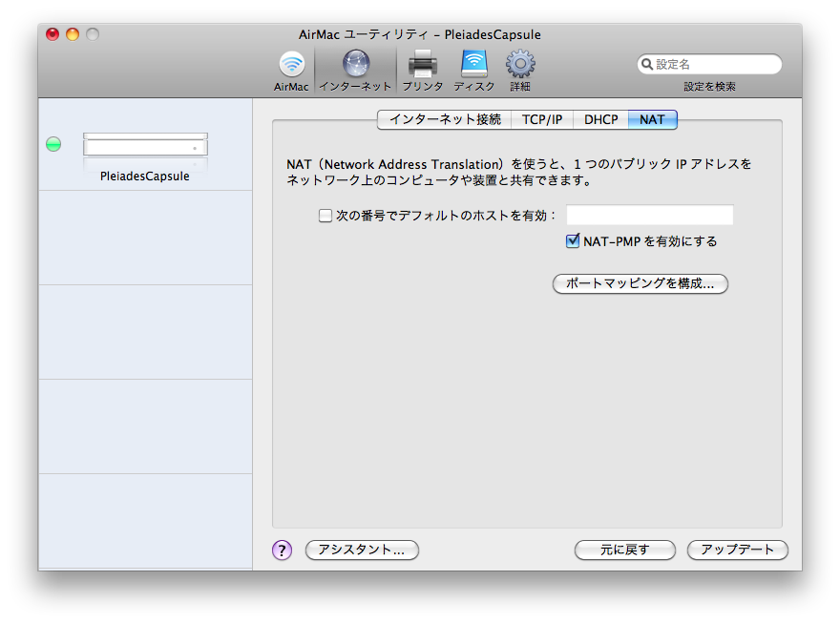Select the NAT tab
This screenshot has width=840, height=623.
(x=653, y=119)
